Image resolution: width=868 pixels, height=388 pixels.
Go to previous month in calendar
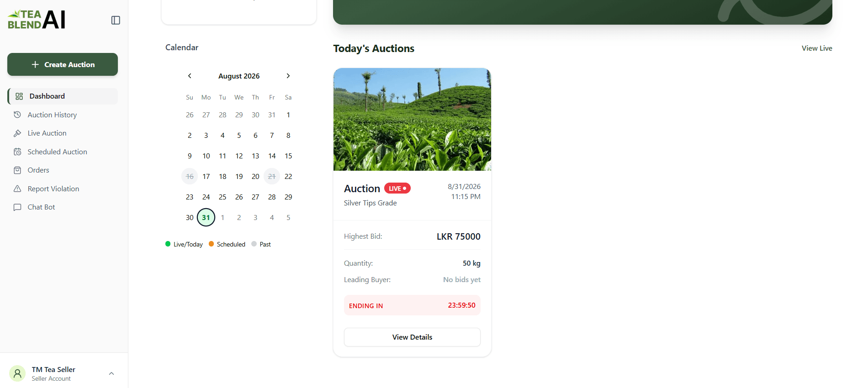pos(190,76)
